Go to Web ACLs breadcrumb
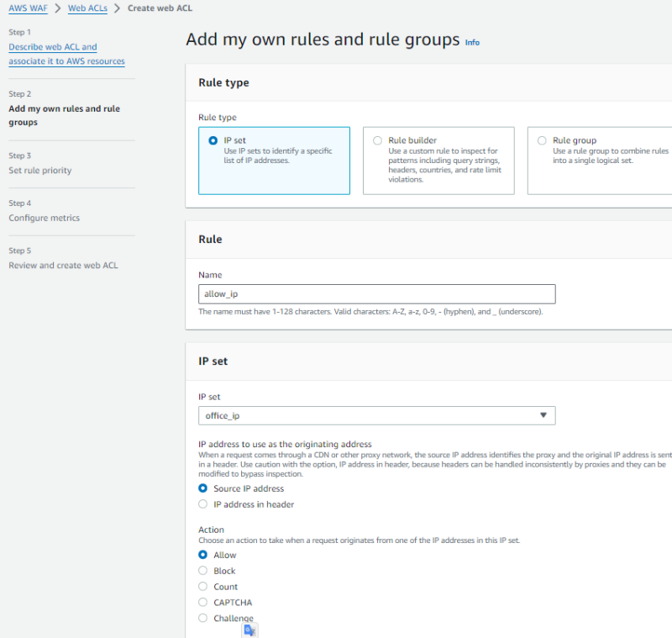 (x=87, y=8)
